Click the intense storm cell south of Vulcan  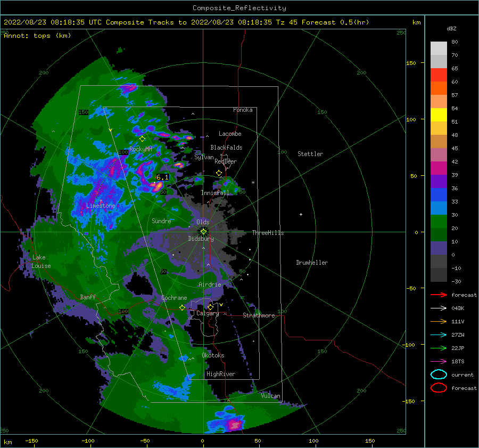click(235, 425)
